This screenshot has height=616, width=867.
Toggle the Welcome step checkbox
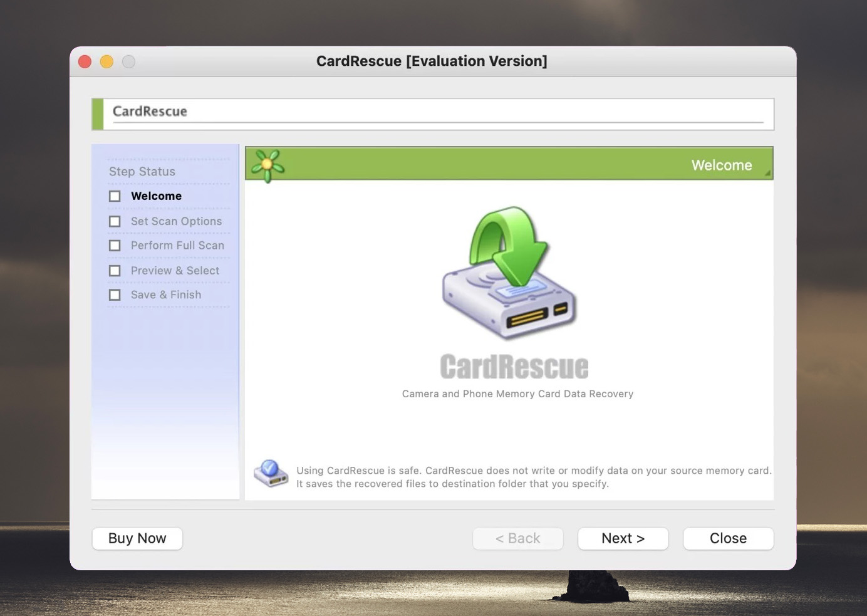point(115,196)
